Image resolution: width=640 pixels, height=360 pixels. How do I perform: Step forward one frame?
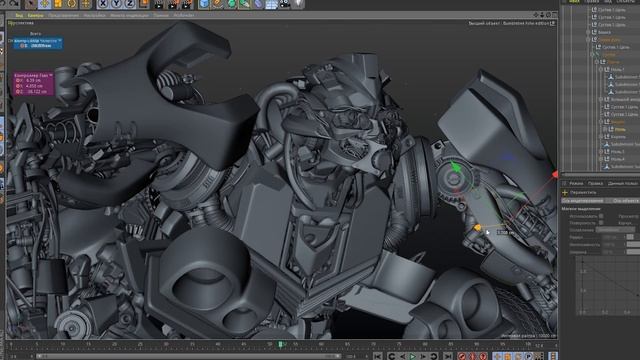(423, 356)
